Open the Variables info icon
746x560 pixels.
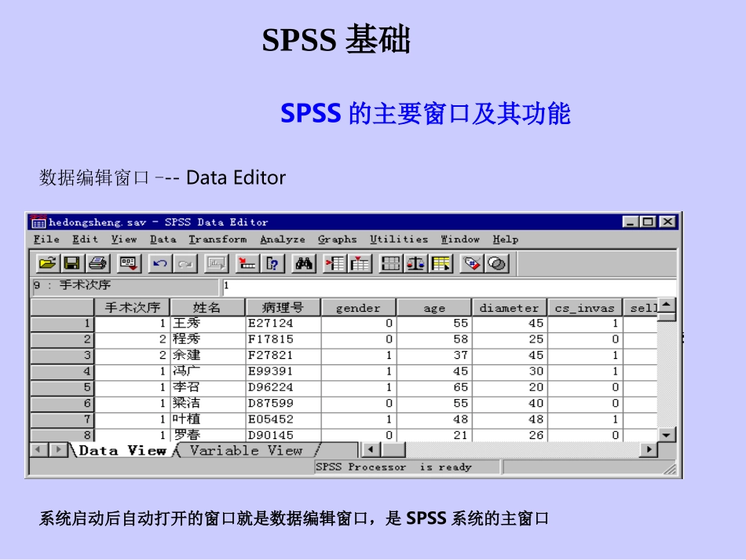click(x=272, y=263)
